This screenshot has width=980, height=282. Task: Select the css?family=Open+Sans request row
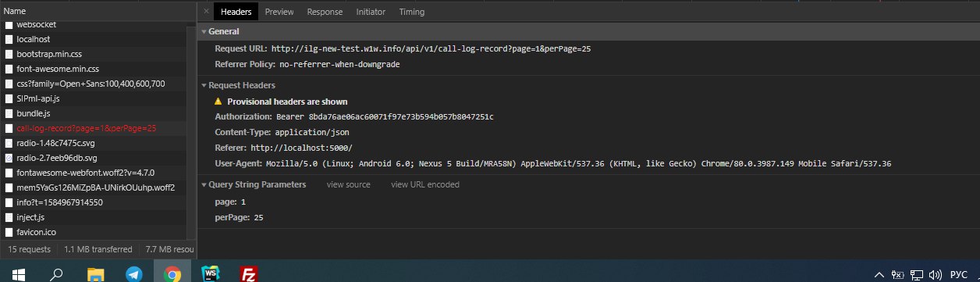(x=94, y=84)
